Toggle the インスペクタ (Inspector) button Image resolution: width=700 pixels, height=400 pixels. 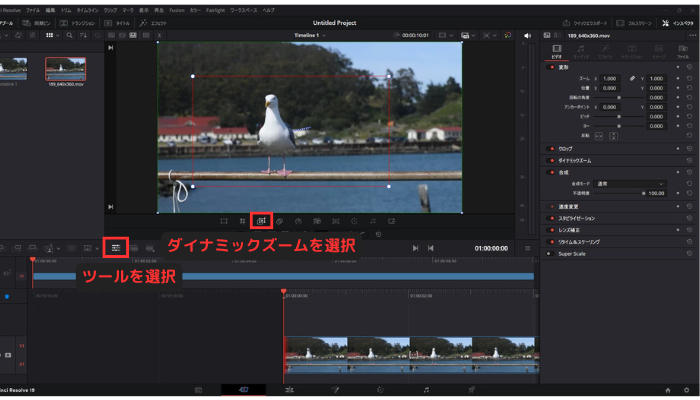click(x=678, y=23)
